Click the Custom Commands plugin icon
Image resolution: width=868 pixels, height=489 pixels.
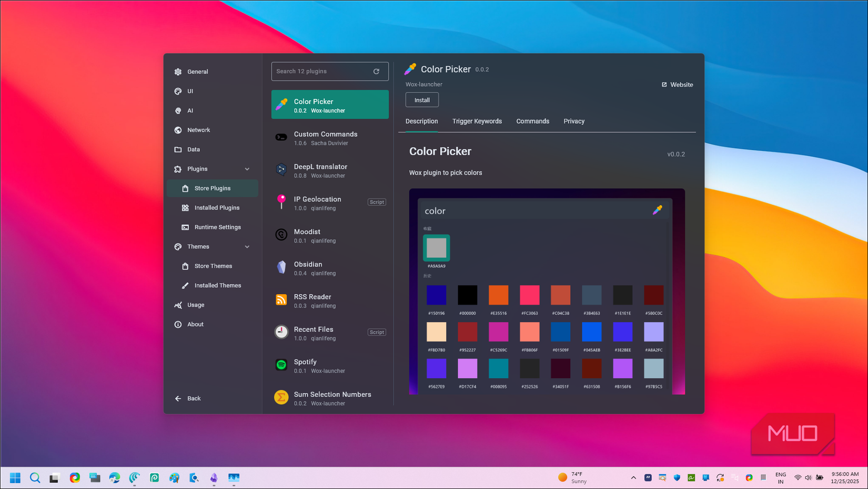tap(281, 137)
